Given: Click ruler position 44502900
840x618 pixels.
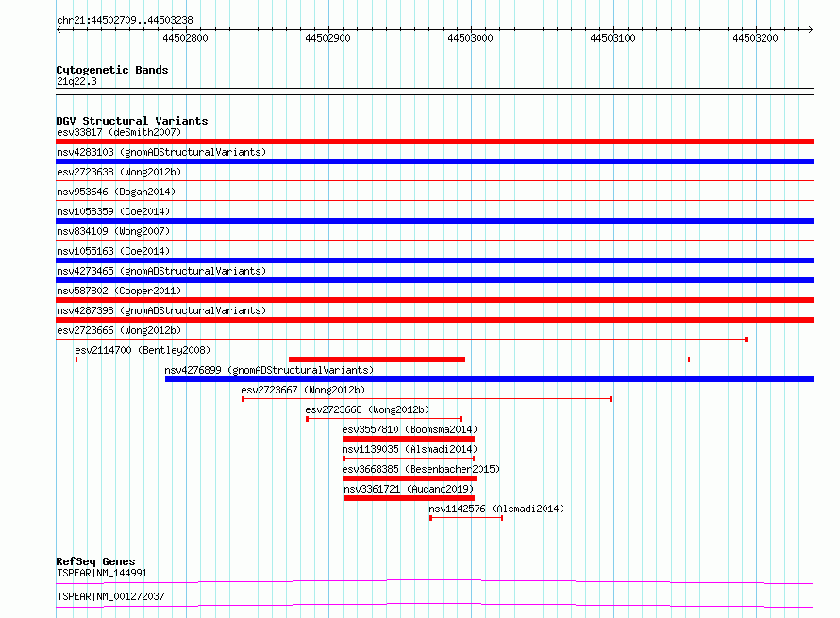Looking at the screenshot, I should point(328,38).
